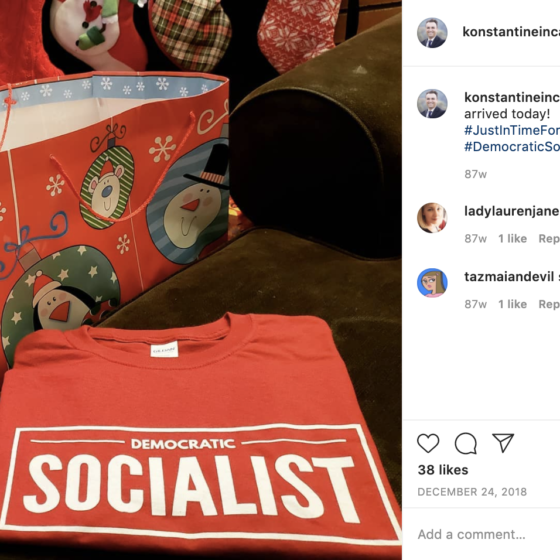560x560 pixels.
Task: Visit tazmaiandevil's profile name
Action: (x=509, y=276)
